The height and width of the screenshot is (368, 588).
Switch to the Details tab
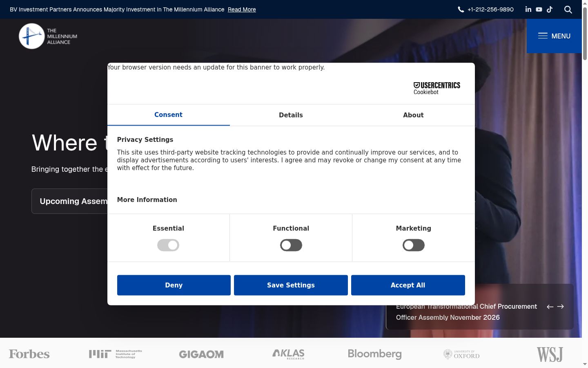pos(291,115)
